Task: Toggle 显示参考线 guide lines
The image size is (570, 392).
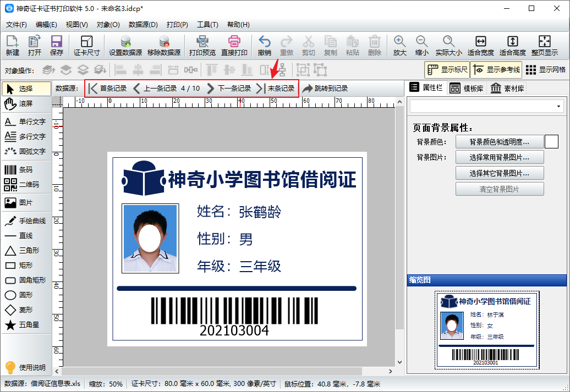Action: coord(496,70)
